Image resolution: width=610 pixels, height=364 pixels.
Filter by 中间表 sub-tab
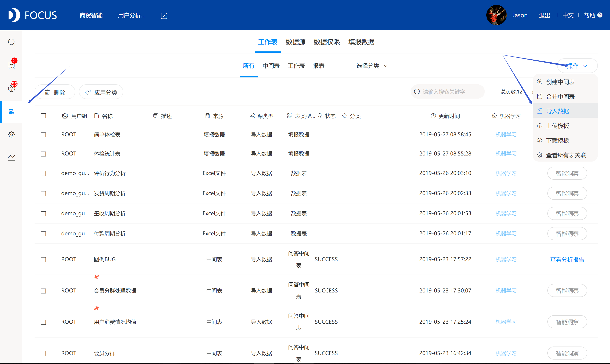tap(271, 66)
